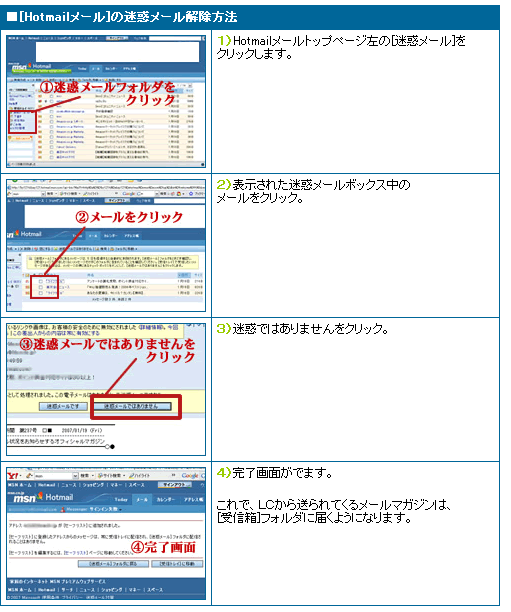Click the ハイライト highlighter icon in step 4 toolbar

(x=132, y=476)
